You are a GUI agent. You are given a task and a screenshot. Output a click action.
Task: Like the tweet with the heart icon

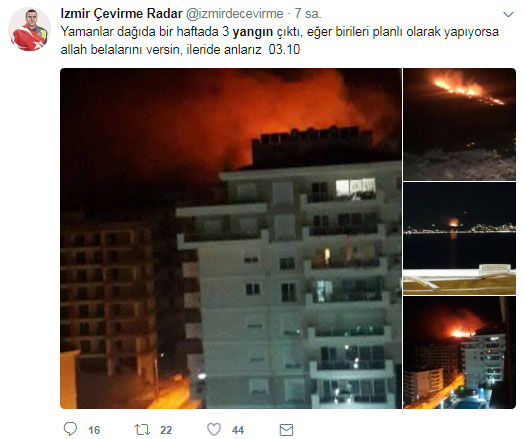[x=214, y=429]
